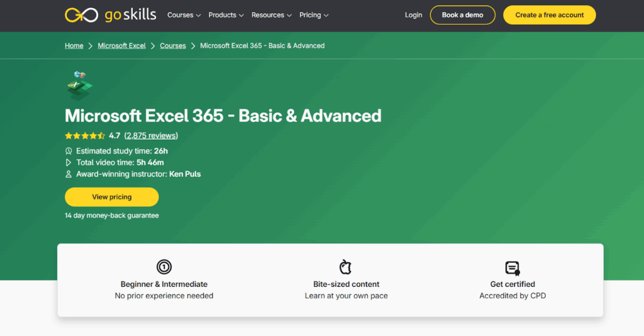Click the Get certified heading

pyautogui.click(x=513, y=284)
